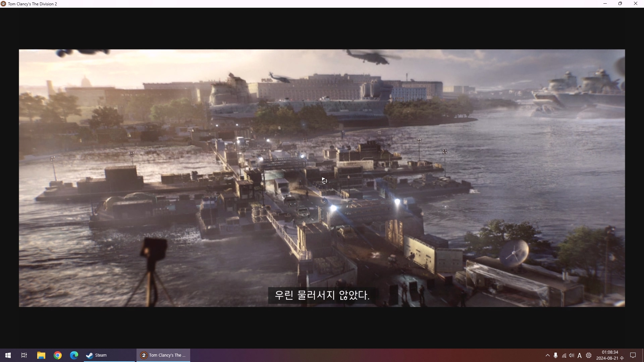The image size is (644, 362).
Task: Minimize The Division 2 window
Action: (605, 4)
